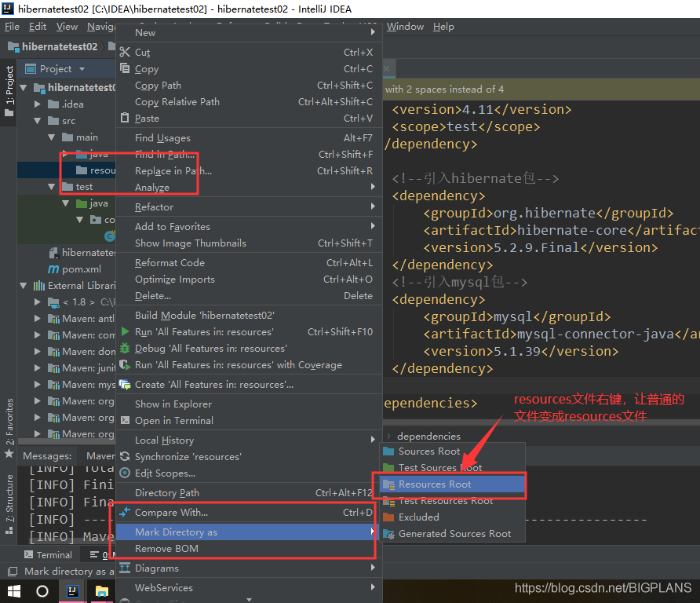
Task: Click the Cut scissors icon
Action: pos(125,53)
